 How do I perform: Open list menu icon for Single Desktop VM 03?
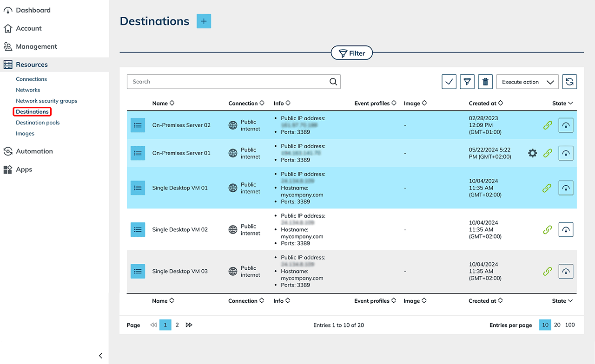138,271
